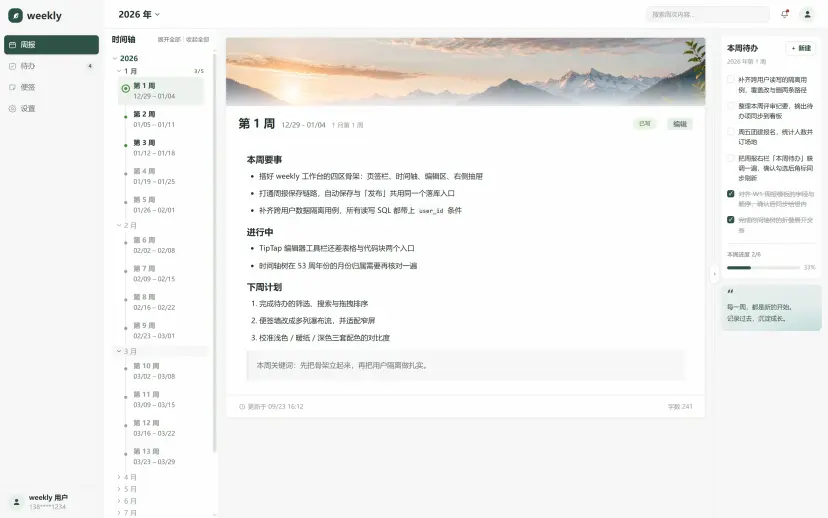Select 第 3 周 in the timeline
828x518 pixels.
coord(161,148)
